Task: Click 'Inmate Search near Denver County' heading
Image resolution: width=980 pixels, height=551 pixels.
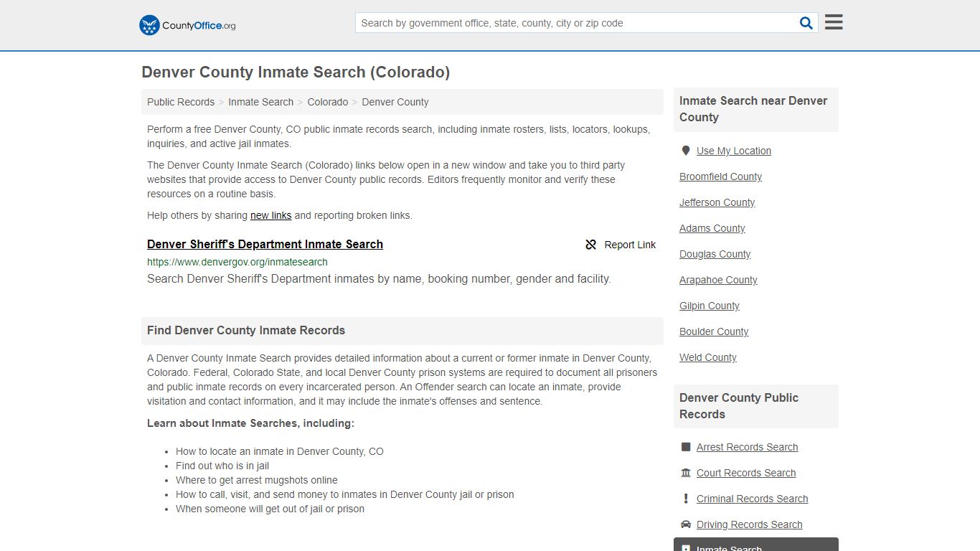Action: [756, 109]
